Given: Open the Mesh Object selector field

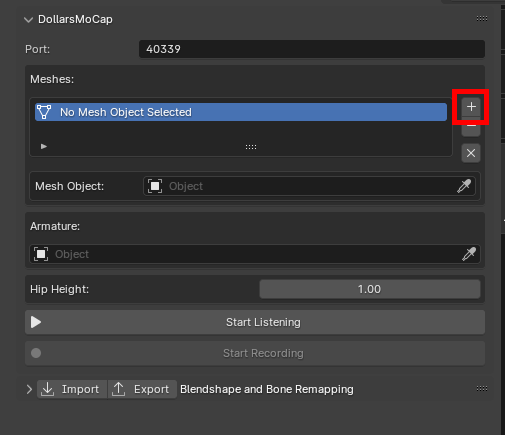Looking at the screenshot, I should pyautogui.click(x=309, y=186).
